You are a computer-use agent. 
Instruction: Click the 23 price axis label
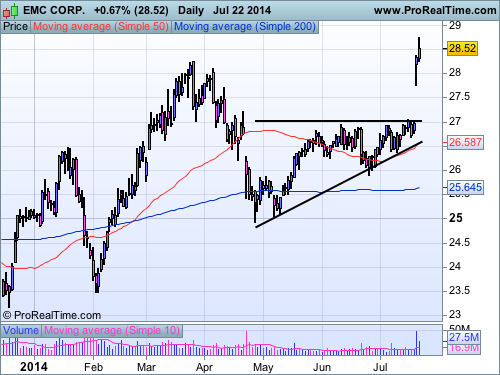(455, 314)
